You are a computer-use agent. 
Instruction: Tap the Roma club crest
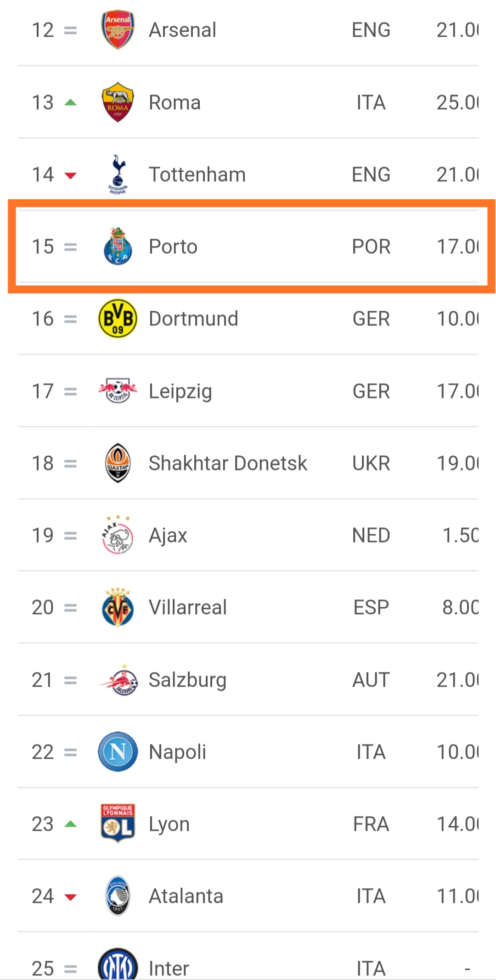tap(118, 102)
